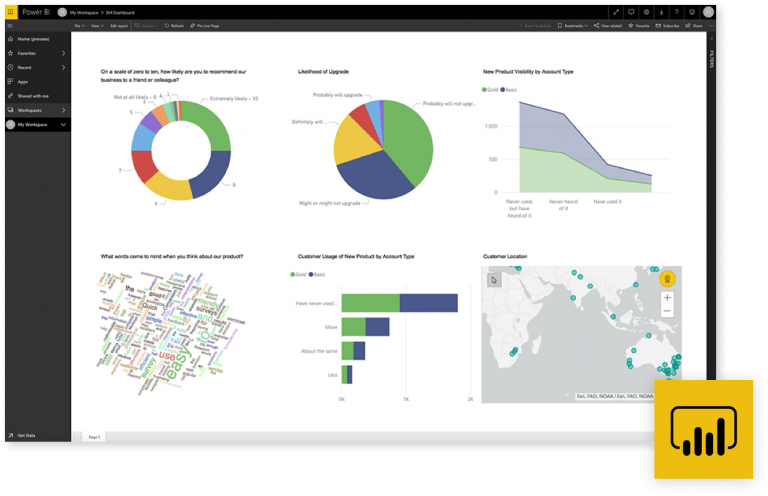768x496 pixels.
Task: Expand Recent flyout chevron
Action: pyautogui.click(x=64, y=67)
